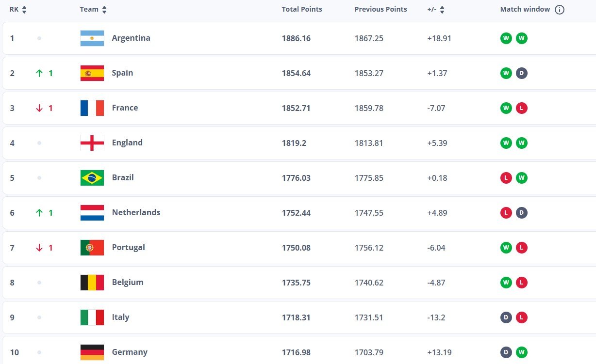Click Spain's green rank-up arrow

(39, 73)
